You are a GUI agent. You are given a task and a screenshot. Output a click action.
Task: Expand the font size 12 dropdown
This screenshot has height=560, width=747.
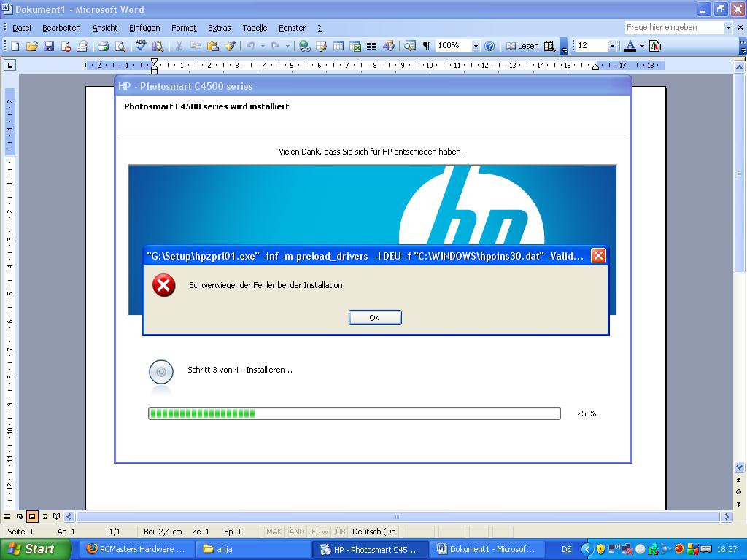[x=611, y=46]
